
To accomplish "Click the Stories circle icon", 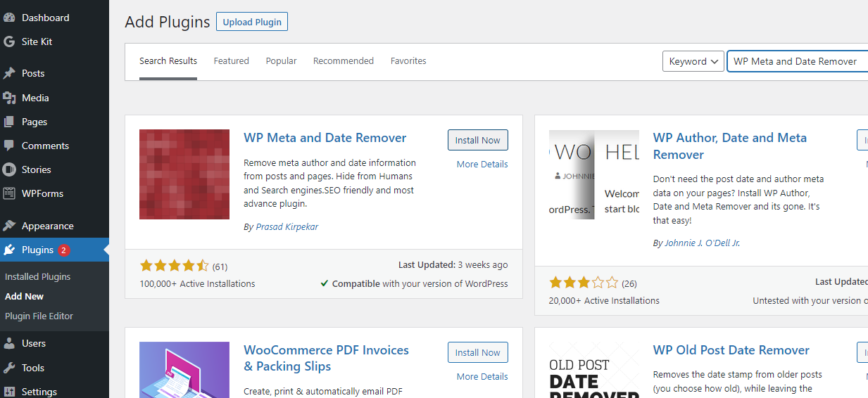I will point(9,169).
